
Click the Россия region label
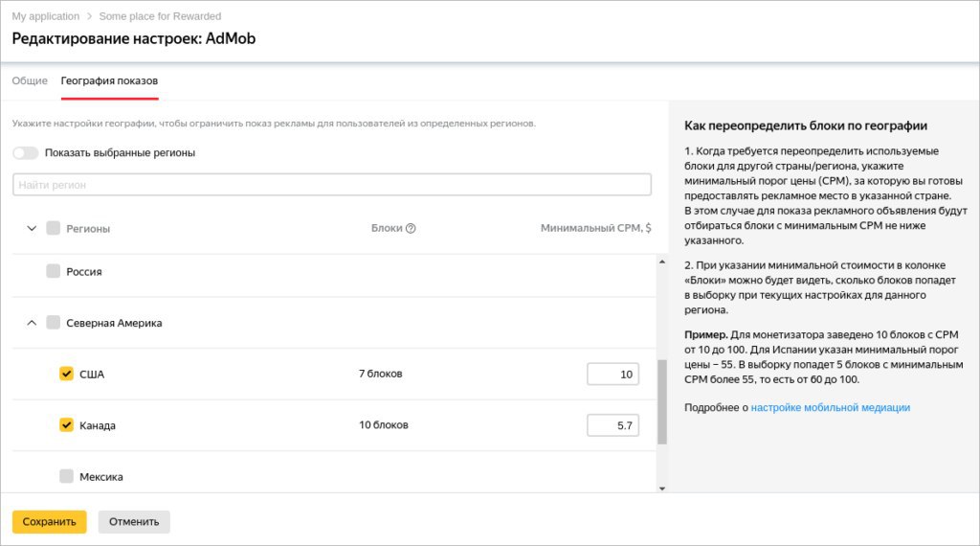click(x=84, y=271)
